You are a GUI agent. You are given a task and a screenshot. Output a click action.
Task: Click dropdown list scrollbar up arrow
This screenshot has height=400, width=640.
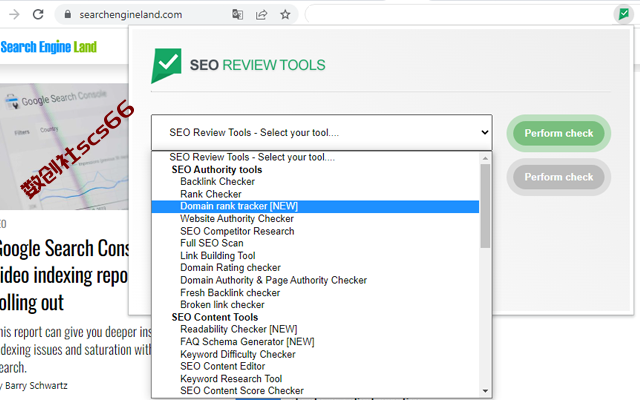point(485,158)
